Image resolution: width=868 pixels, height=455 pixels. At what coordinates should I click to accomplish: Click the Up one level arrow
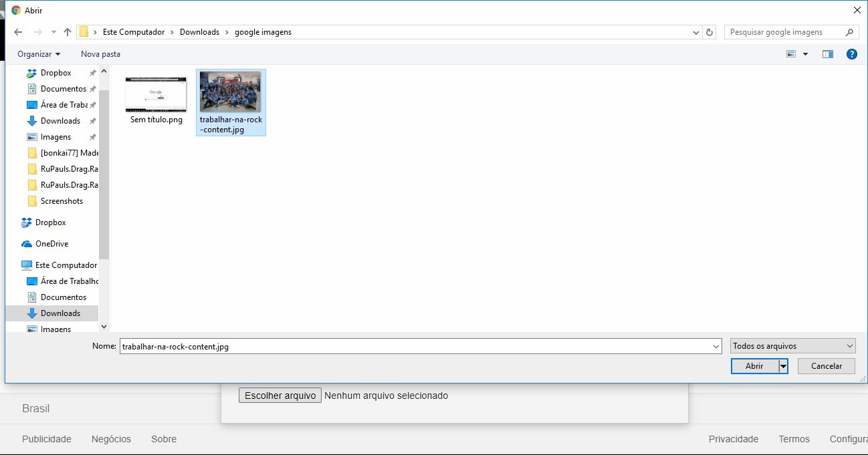[x=68, y=32]
